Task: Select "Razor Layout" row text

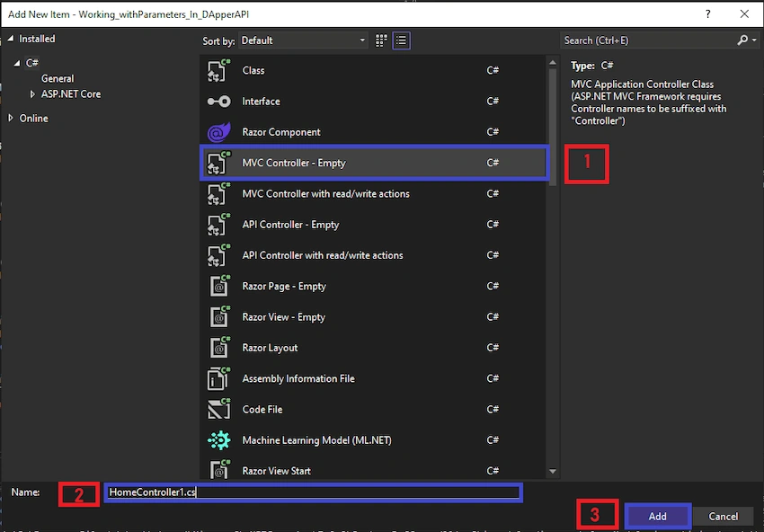Action: (x=270, y=348)
